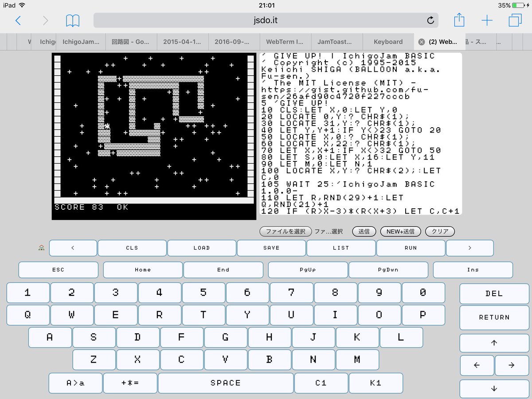The image size is (532, 399).
Task: Click the G key
Action: [226, 337]
